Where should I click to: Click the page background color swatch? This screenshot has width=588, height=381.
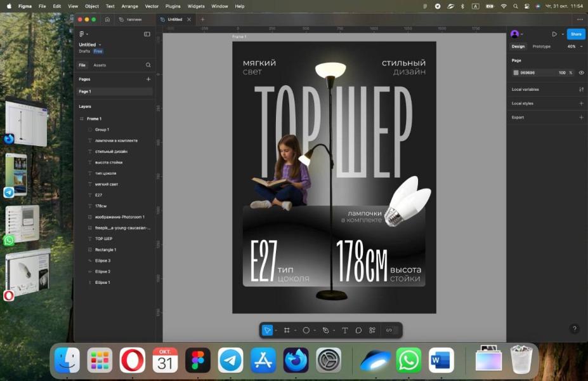516,73
